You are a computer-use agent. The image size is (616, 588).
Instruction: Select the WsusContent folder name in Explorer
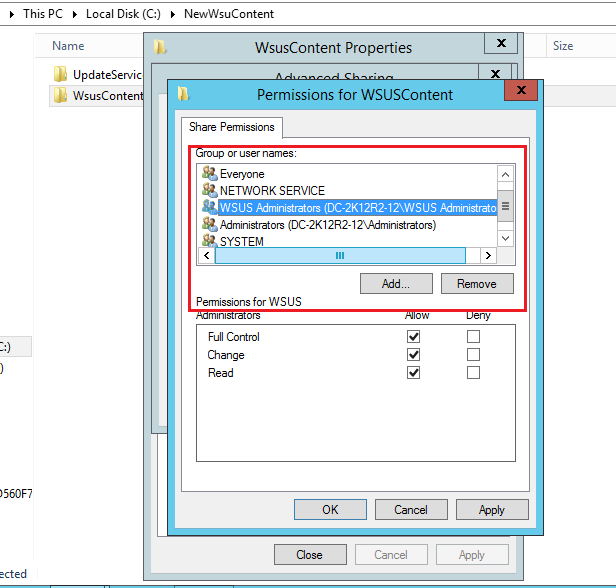point(108,95)
